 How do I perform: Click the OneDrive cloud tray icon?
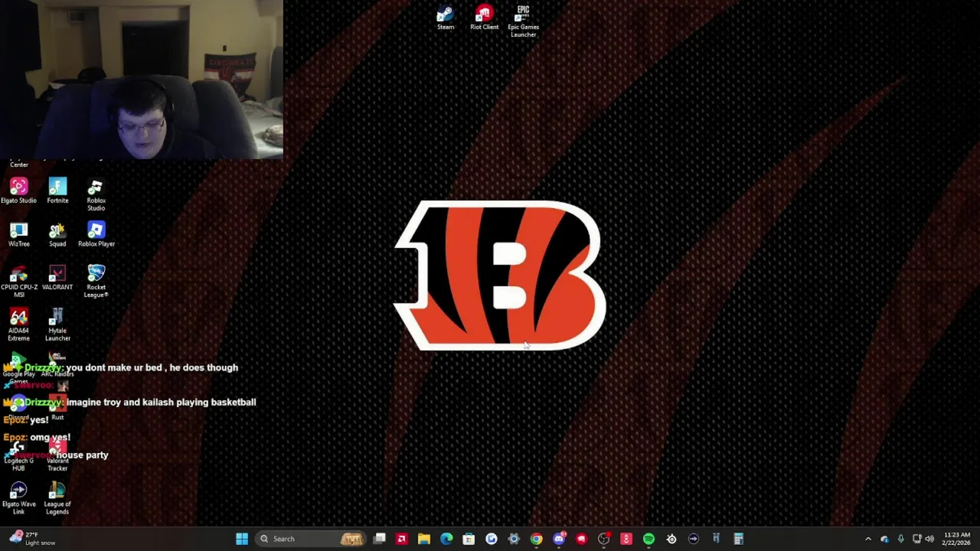click(884, 539)
